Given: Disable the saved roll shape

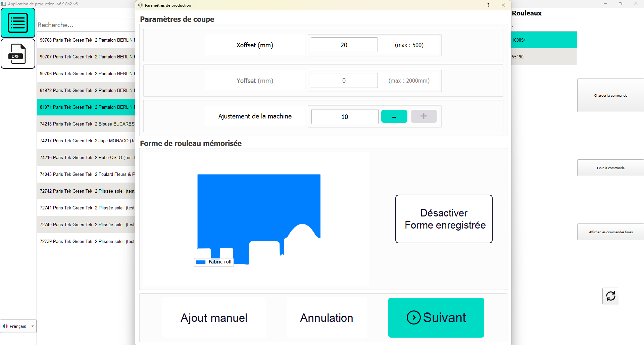Looking at the screenshot, I should click(444, 219).
